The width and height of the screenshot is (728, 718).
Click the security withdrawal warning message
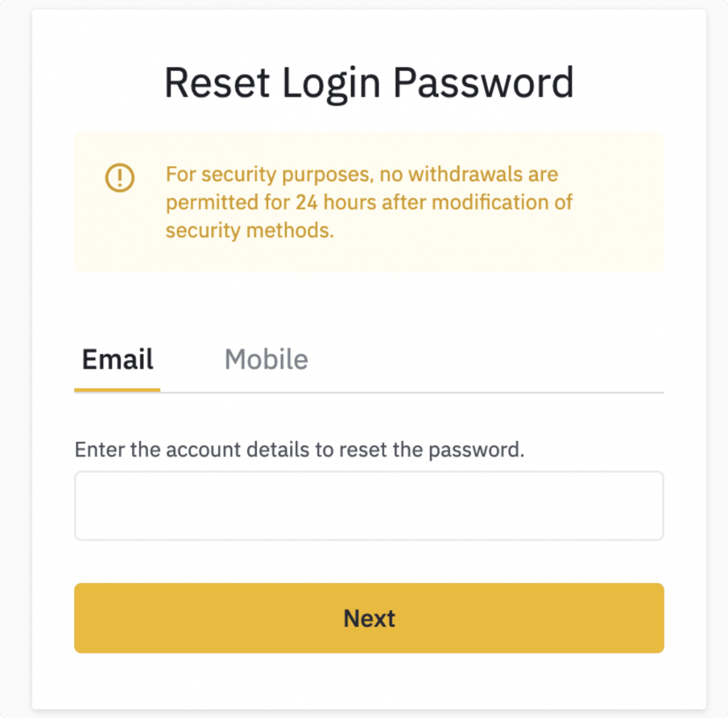[369, 202]
